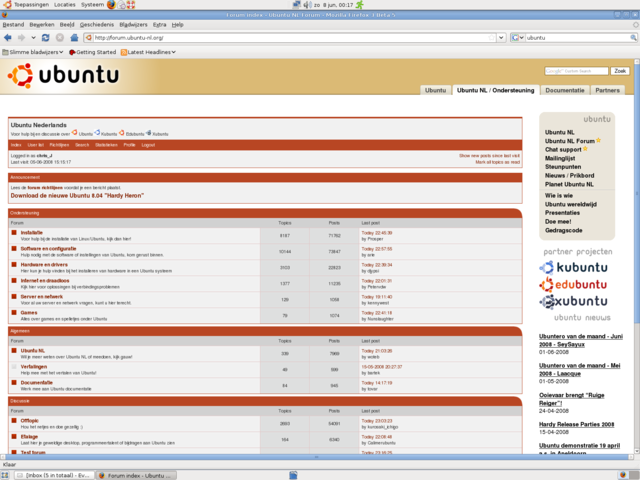
Task: Select the Ubuntu NL / Ondersteuning tab
Action: pyautogui.click(x=496, y=90)
